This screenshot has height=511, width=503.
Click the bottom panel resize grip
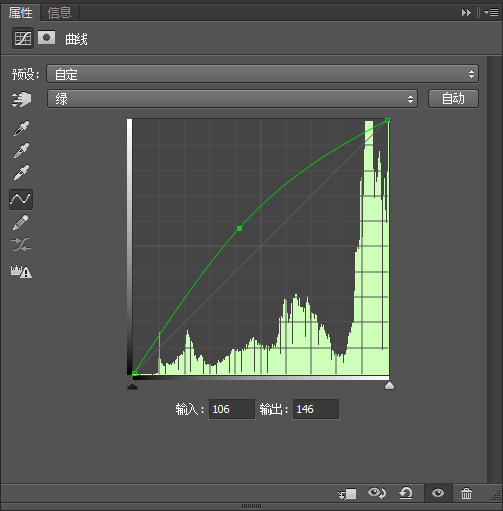pos(251,506)
